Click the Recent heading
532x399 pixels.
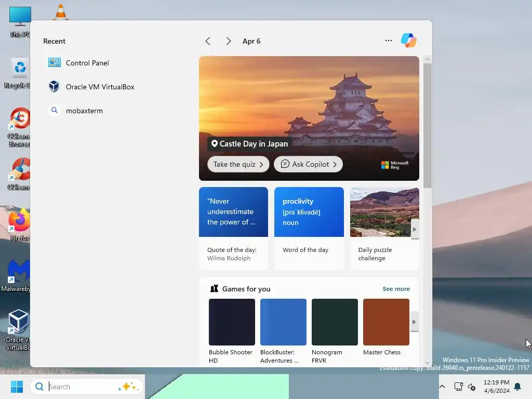pyautogui.click(x=54, y=41)
